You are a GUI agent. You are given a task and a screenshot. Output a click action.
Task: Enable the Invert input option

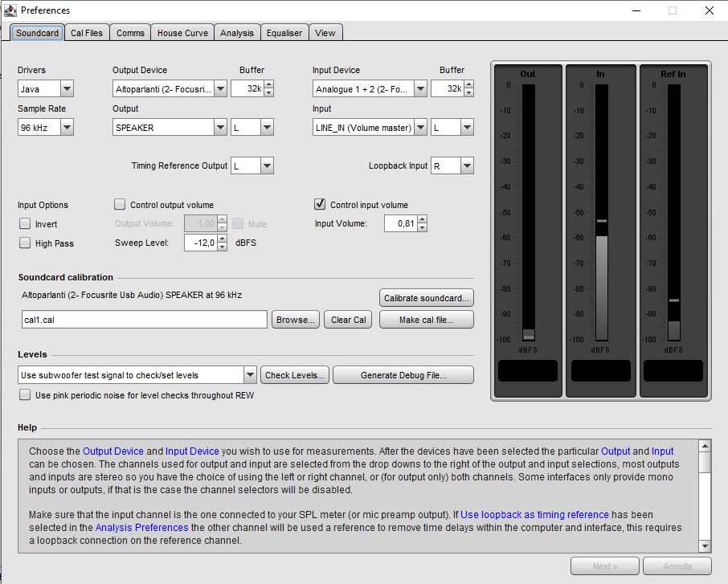tap(25, 224)
